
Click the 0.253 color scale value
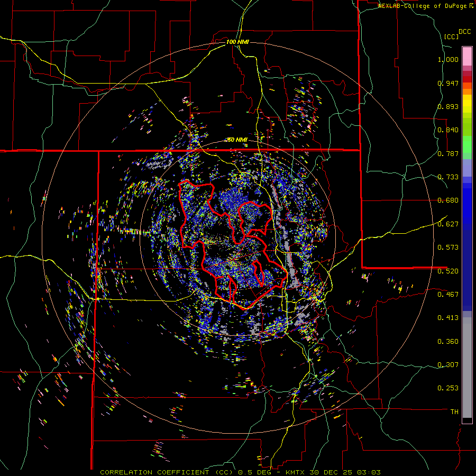click(448, 388)
